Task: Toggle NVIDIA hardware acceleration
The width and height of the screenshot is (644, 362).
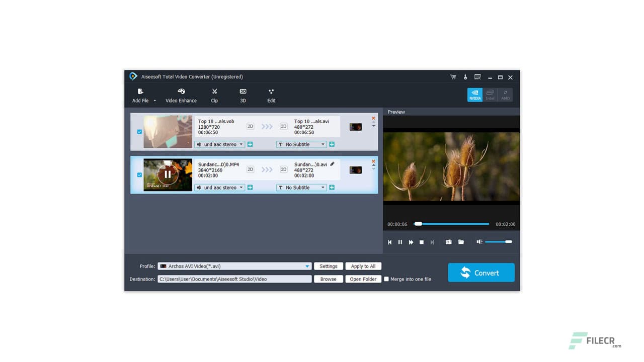Action: click(474, 95)
